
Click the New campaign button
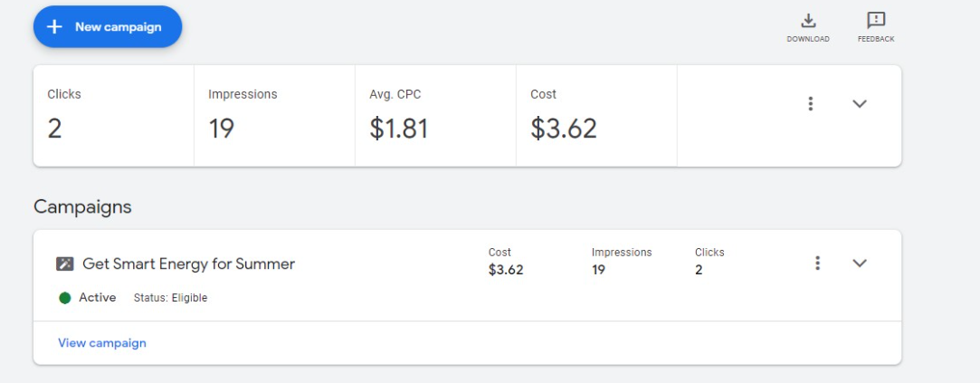point(108,27)
